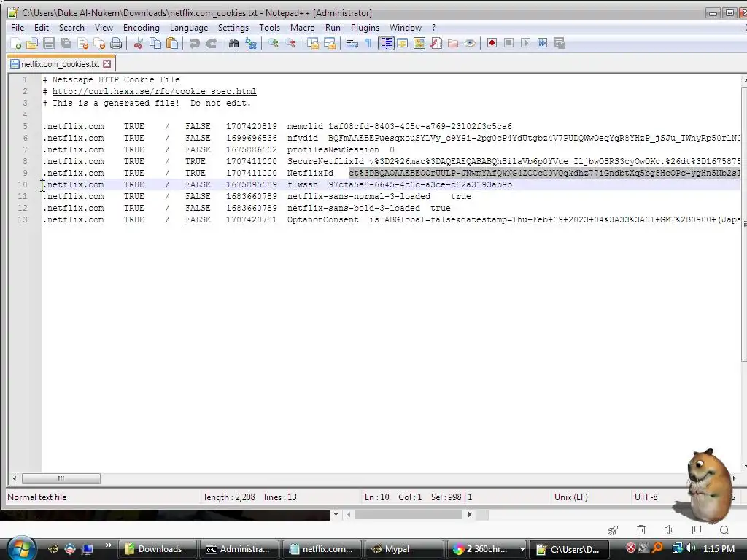The image size is (747, 560).
Task: Click UTF-8 encoding in status bar
Action: pos(646,497)
